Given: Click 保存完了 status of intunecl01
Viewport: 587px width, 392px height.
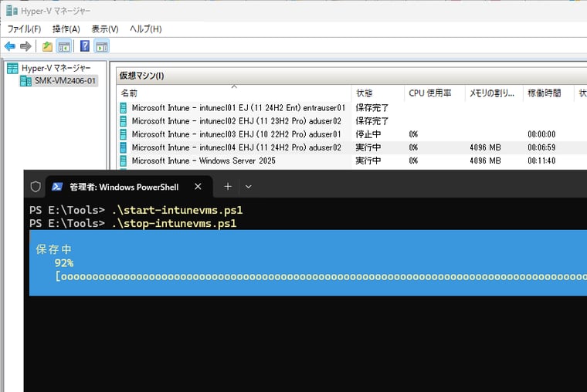Looking at the screenshot, I should (x=372, y=108).
